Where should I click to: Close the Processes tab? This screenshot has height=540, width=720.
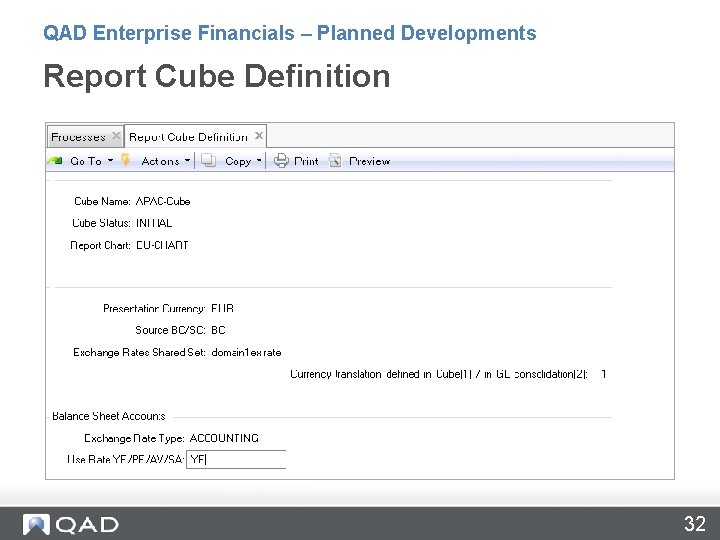116,135
